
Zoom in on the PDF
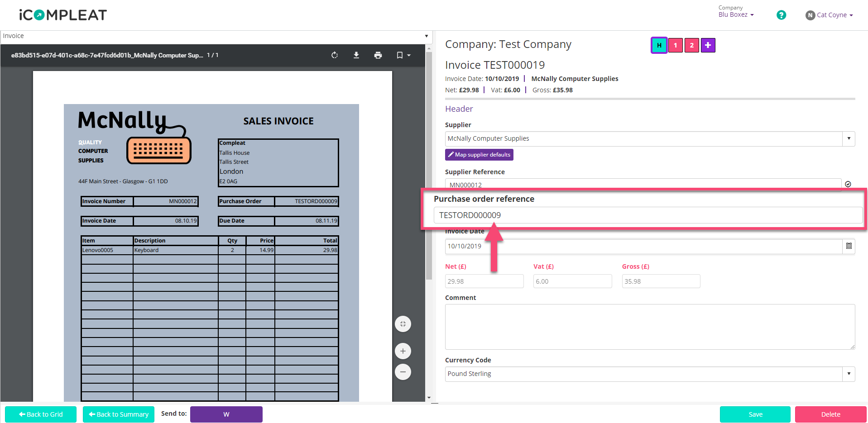click(x=403, y=351)
